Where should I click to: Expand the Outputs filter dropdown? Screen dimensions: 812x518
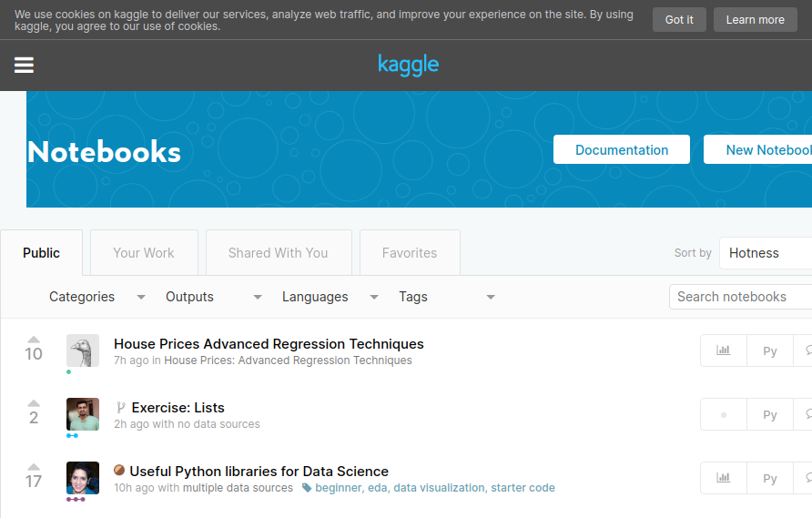(213, 297)
